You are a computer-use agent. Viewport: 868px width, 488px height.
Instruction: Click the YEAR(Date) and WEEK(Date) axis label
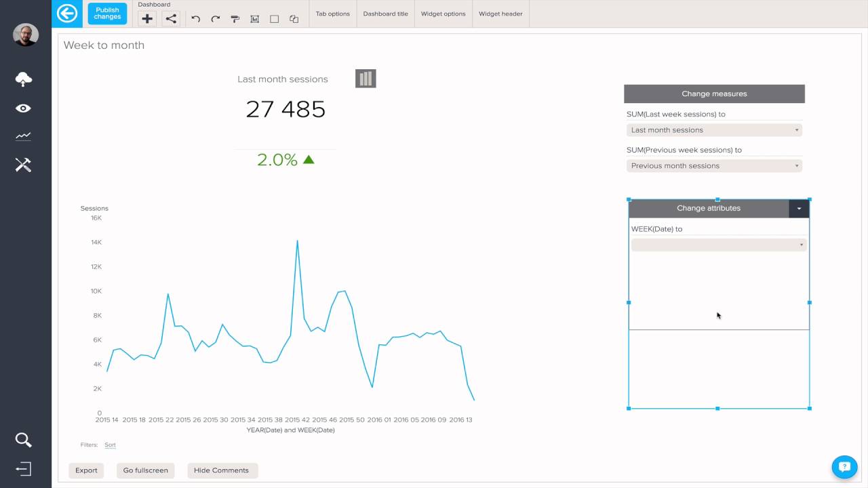290,430
